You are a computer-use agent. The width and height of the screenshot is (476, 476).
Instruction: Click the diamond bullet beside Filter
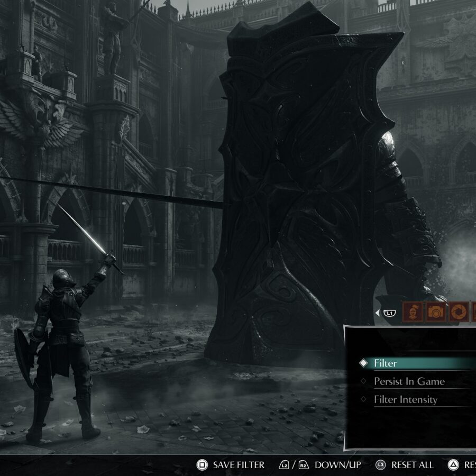click(x=363, y=363)
